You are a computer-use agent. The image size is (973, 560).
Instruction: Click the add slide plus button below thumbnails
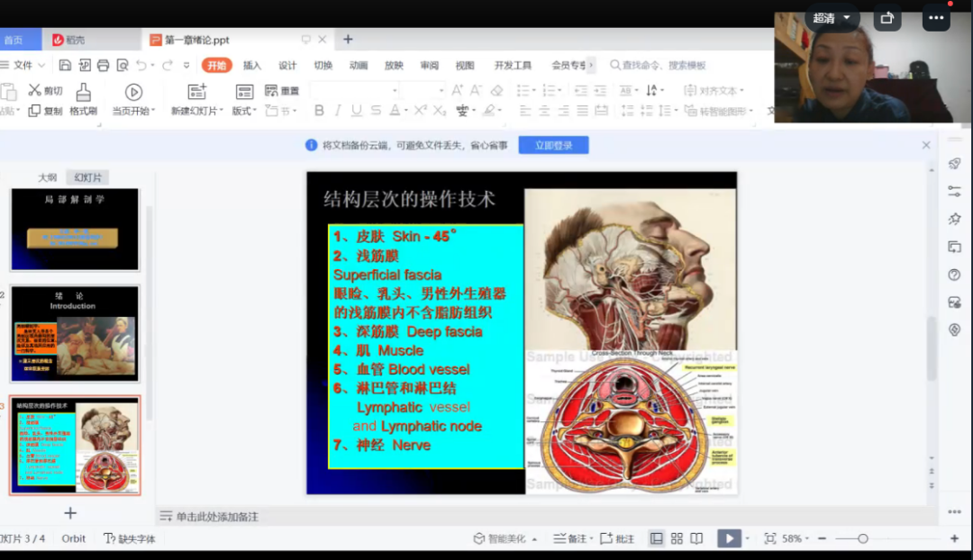click(70, 513)
